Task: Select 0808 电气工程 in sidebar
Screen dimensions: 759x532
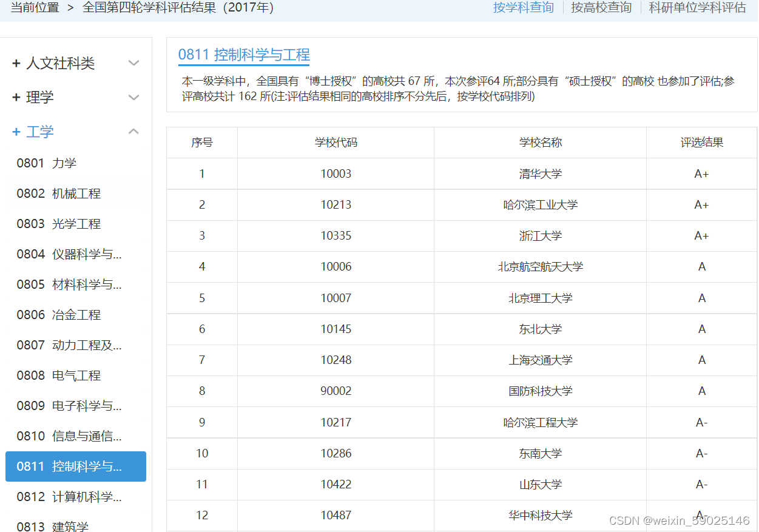Action: click(59, 375)
